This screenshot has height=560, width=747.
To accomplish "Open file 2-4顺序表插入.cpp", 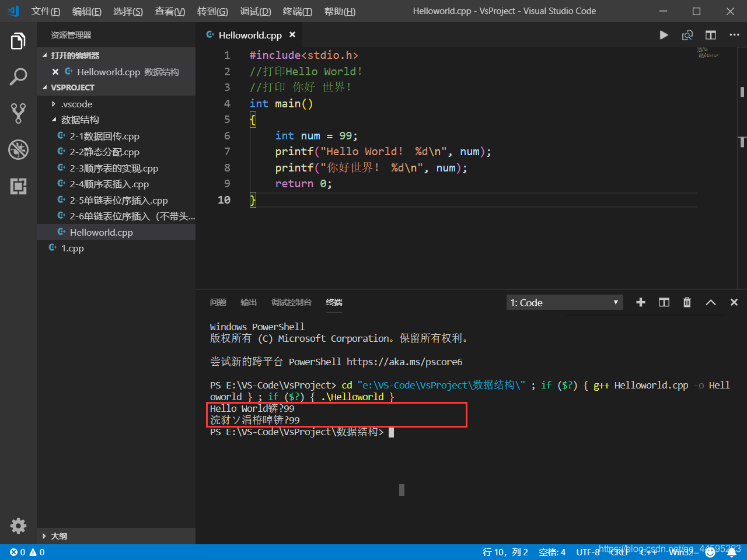I will (x=116, y=184).
